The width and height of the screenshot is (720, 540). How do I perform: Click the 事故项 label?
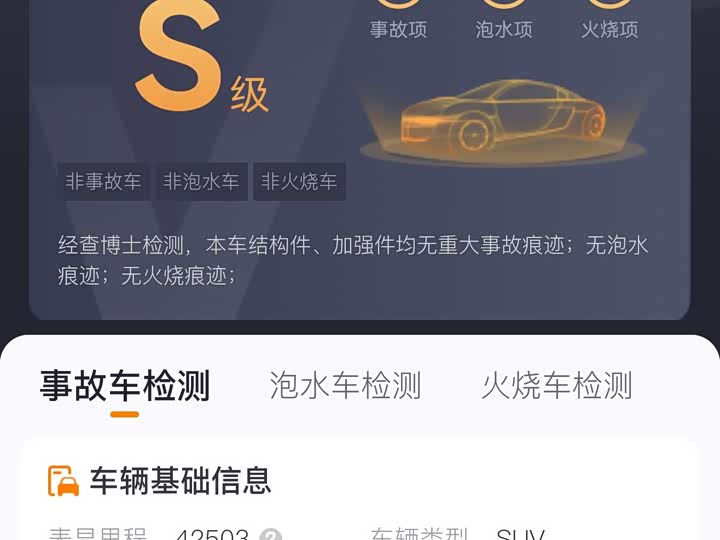point(399,29)
